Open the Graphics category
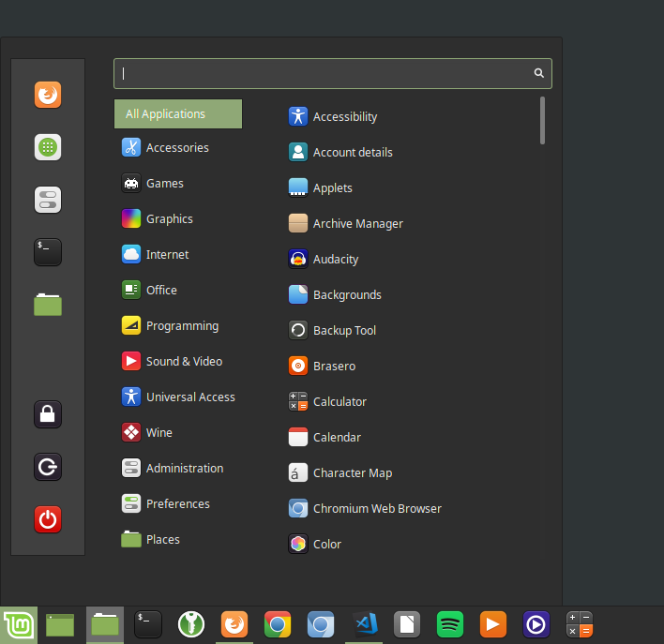 (178, 219)
